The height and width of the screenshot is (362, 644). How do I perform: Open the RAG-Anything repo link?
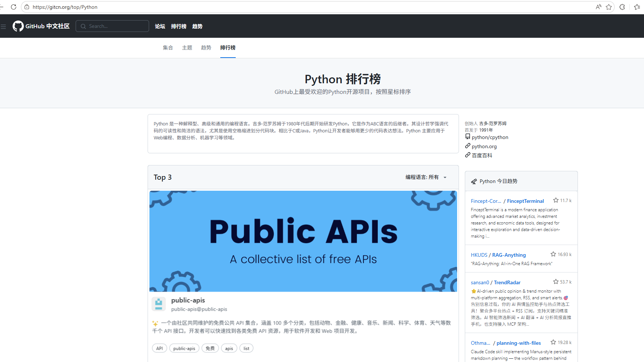pyautogui.click(x=509, y=255)
